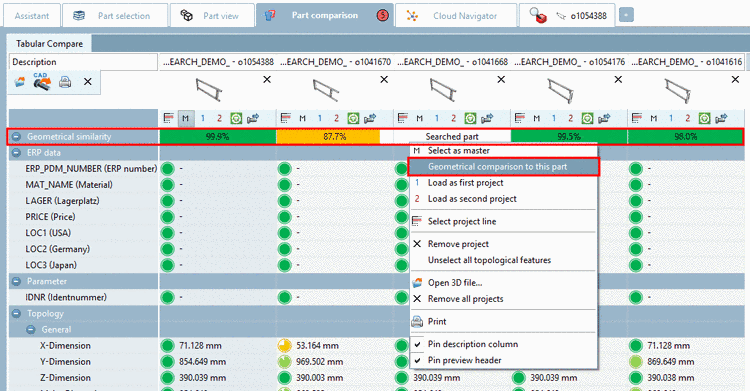Collapse the General subsection
750x391 pixels.
(31, 329)
